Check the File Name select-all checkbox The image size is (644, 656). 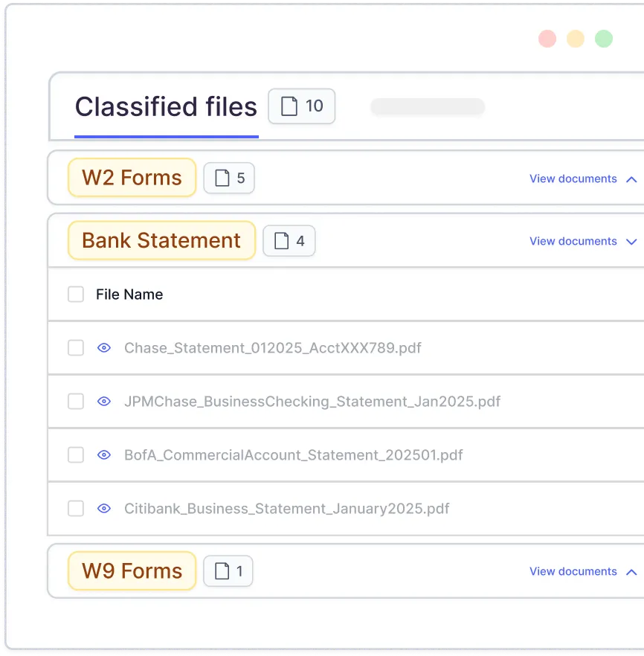(76, 294)
